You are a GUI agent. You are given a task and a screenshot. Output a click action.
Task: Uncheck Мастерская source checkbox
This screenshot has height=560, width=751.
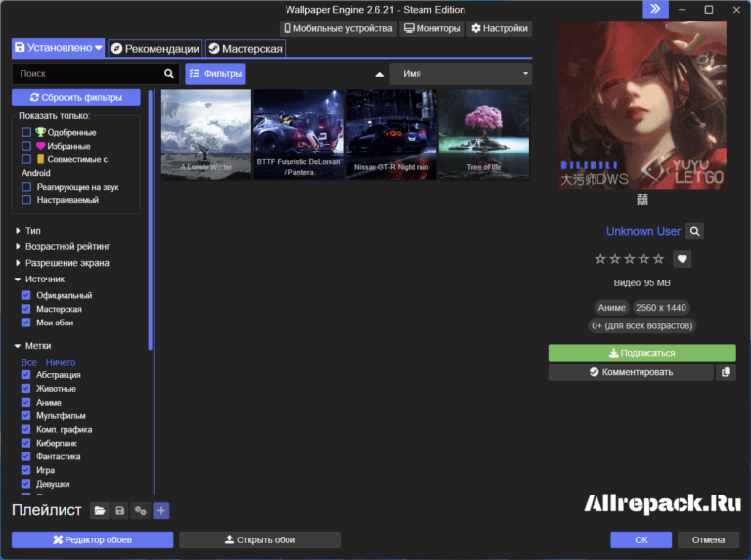tap(25, 309)
